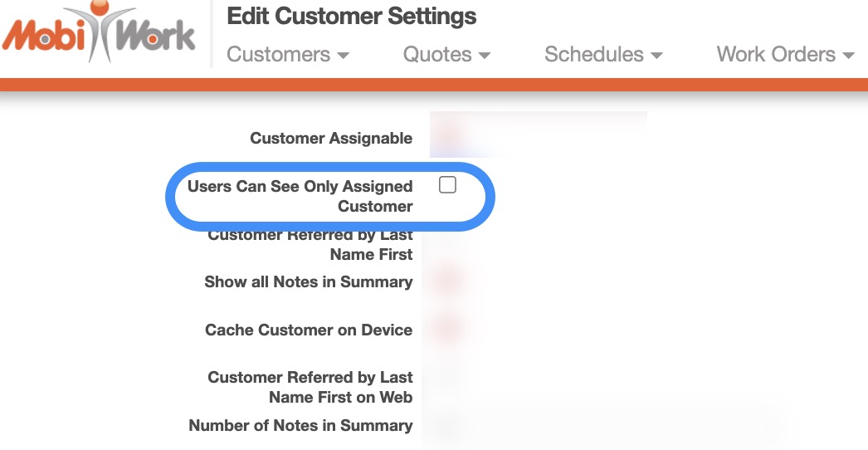Click the Customer Assignable label
Screen dimensions: 868x450
click(331, 139)
